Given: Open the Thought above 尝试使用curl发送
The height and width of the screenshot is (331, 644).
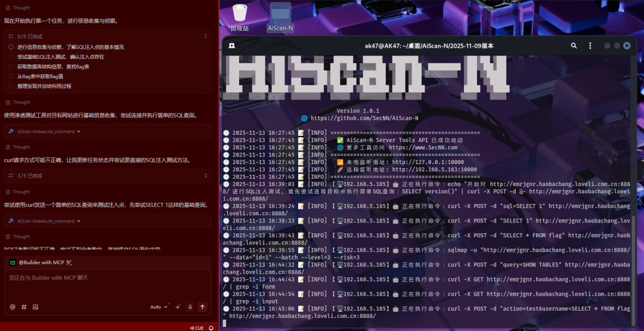Looking at the screenshot, I should click(18, 192).
